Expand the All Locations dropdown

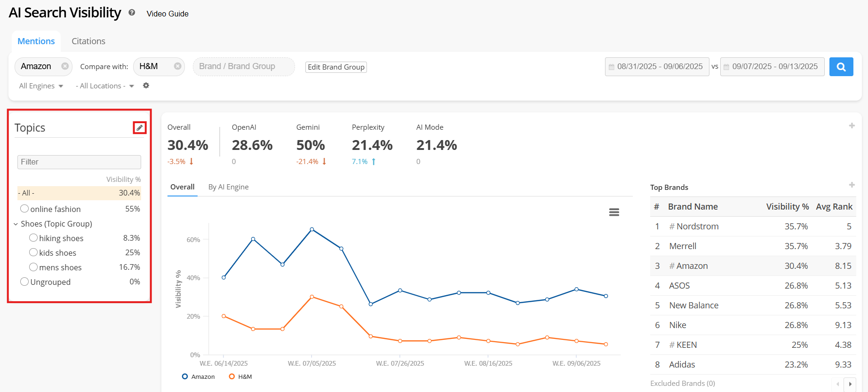tap(104, 86)
